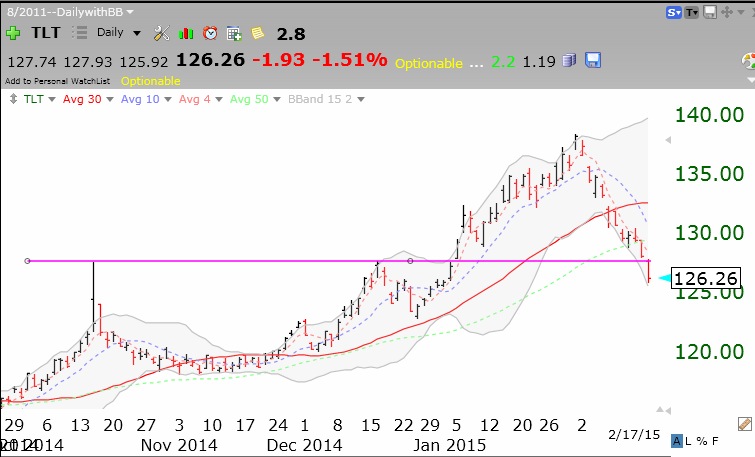Click the calendar grid icon in toolbar
755x457 pixels.
[233, 32]
